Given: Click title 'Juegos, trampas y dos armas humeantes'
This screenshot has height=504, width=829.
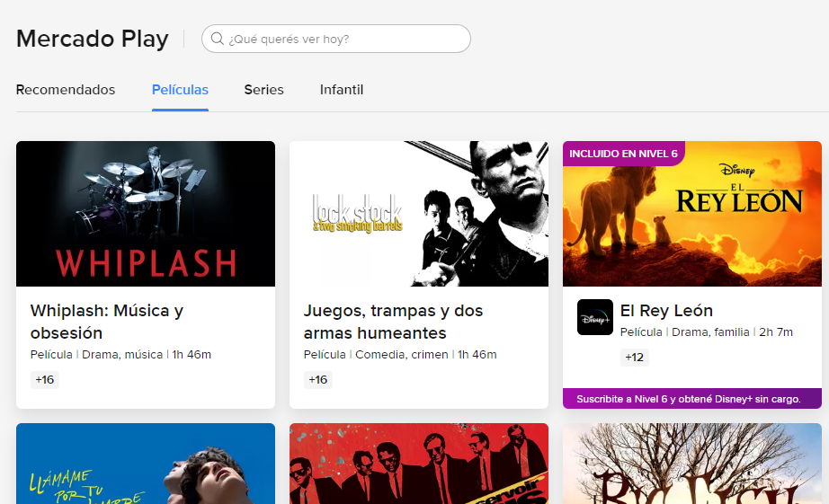Looking at the screenshot, I should (393, 322).
